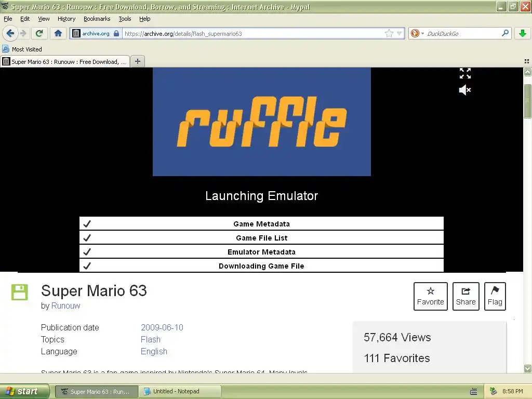Open the home page button
This screenshot has width=532, height=399.
[58, 33]
